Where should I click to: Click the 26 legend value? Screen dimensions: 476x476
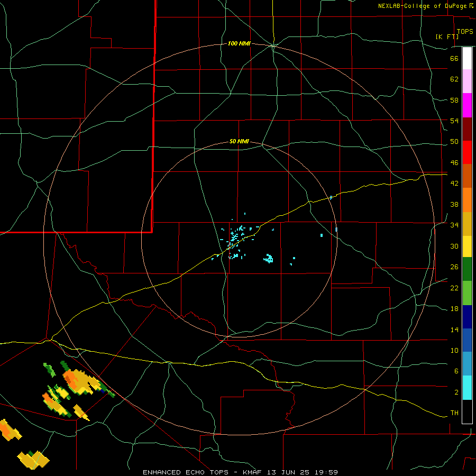pos(454,267)
